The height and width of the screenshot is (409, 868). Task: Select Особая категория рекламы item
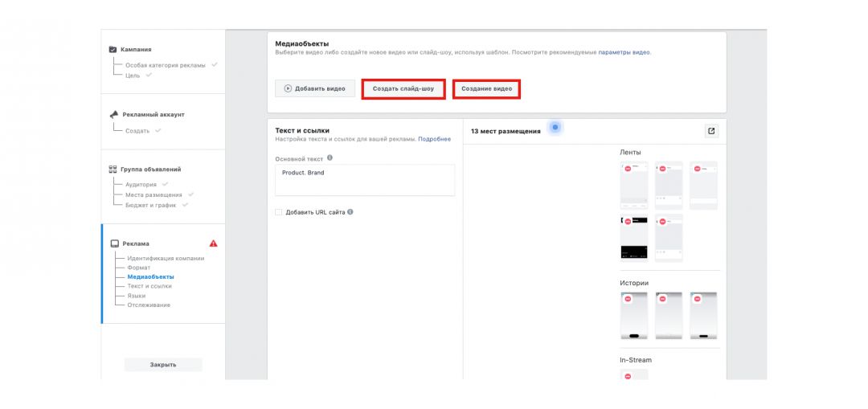[165, 65]
